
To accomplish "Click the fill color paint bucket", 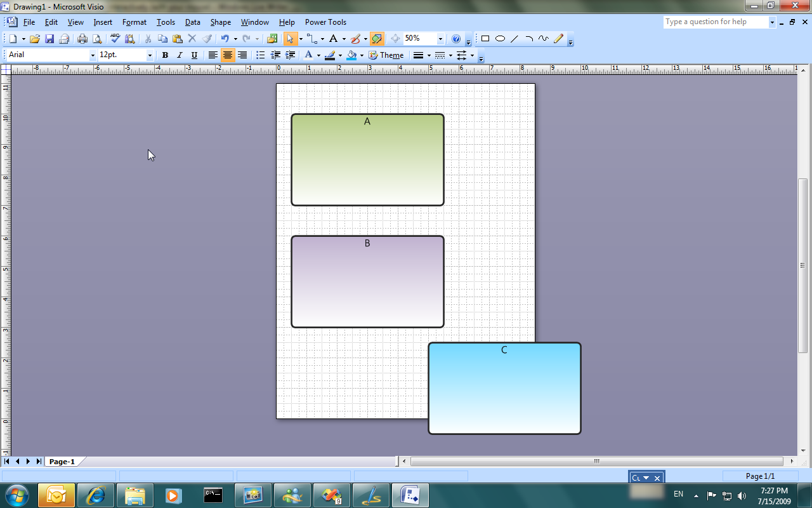I will (x=351, y=55).
